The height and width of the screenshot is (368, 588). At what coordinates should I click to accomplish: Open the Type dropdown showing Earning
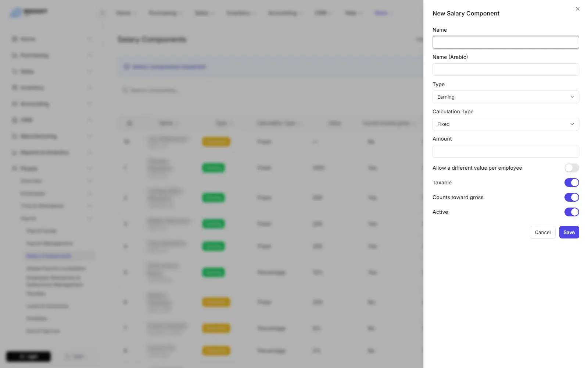(x=506, y=97)
